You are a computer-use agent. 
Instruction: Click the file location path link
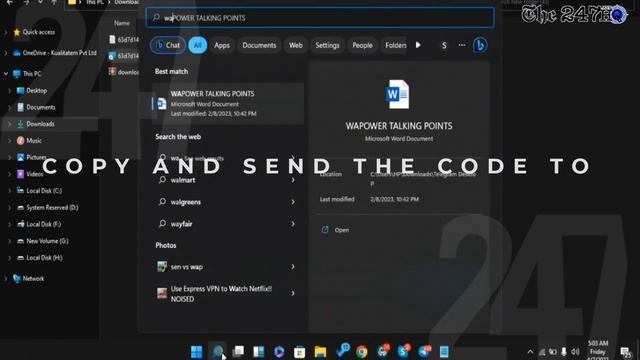pyautogui.click(x=423, y=178)
